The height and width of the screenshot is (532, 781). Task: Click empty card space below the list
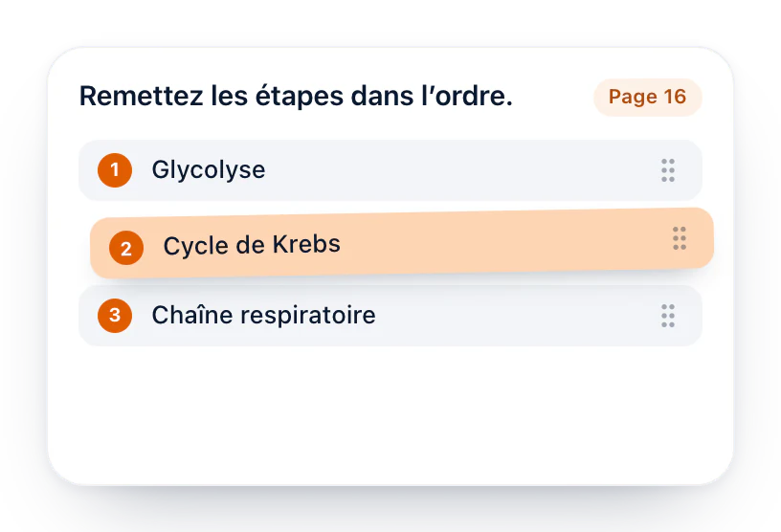click(x=390, y=413)
